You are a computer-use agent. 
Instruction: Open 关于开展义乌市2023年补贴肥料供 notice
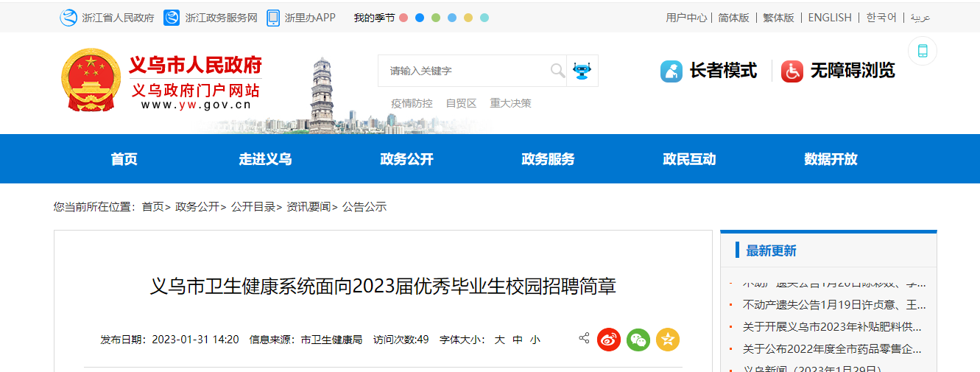[x=832, y=326]
